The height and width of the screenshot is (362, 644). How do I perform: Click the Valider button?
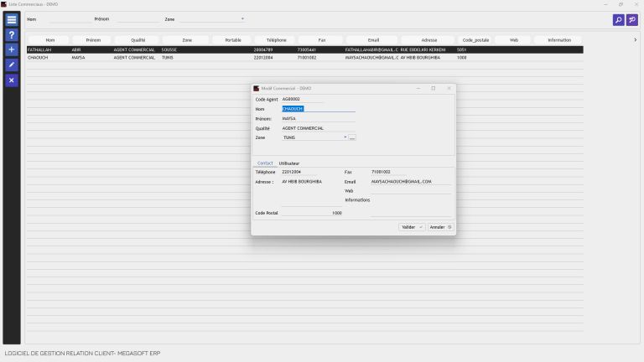click(412, 227)
